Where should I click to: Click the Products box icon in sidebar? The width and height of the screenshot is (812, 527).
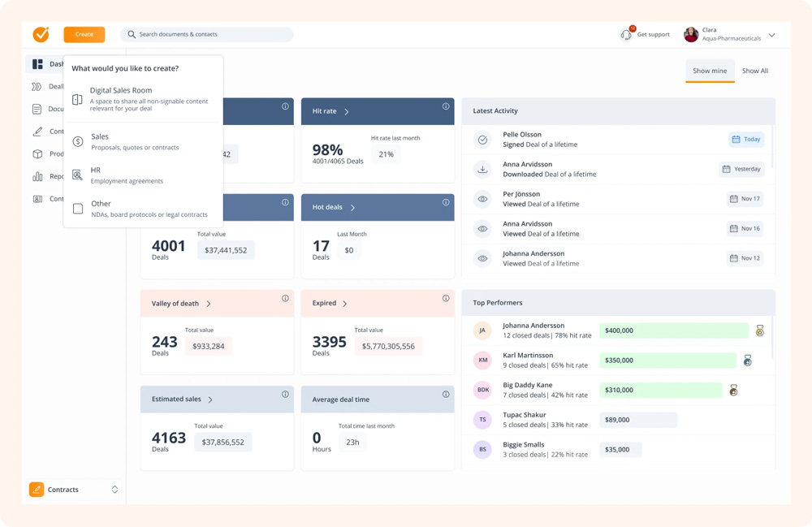pos(37,153)
